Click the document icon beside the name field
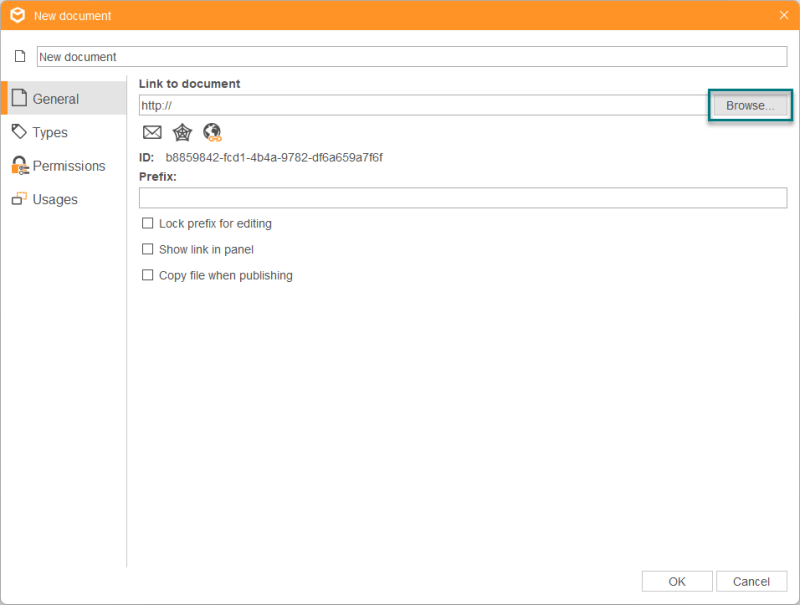Screen dimensions: 800x605 [x=19, y=56]
